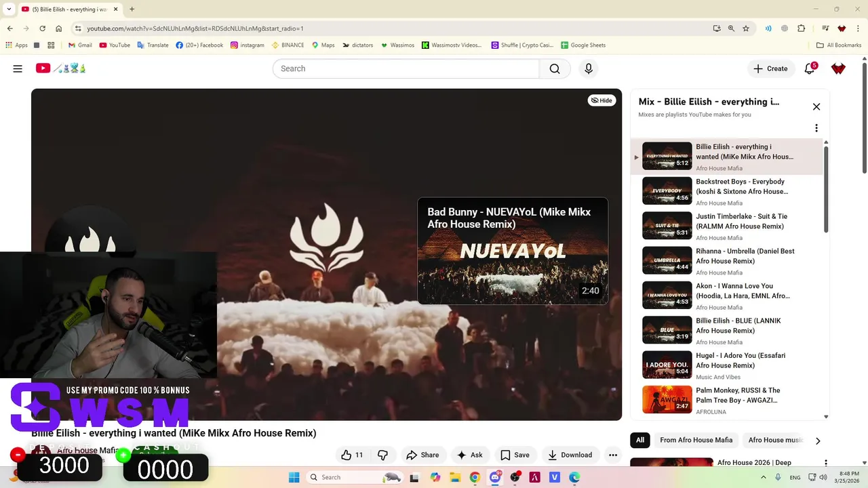Open the Apps bookmark shortcut
Viewport: 868px width, 488px height.
(x=16, y=45)
